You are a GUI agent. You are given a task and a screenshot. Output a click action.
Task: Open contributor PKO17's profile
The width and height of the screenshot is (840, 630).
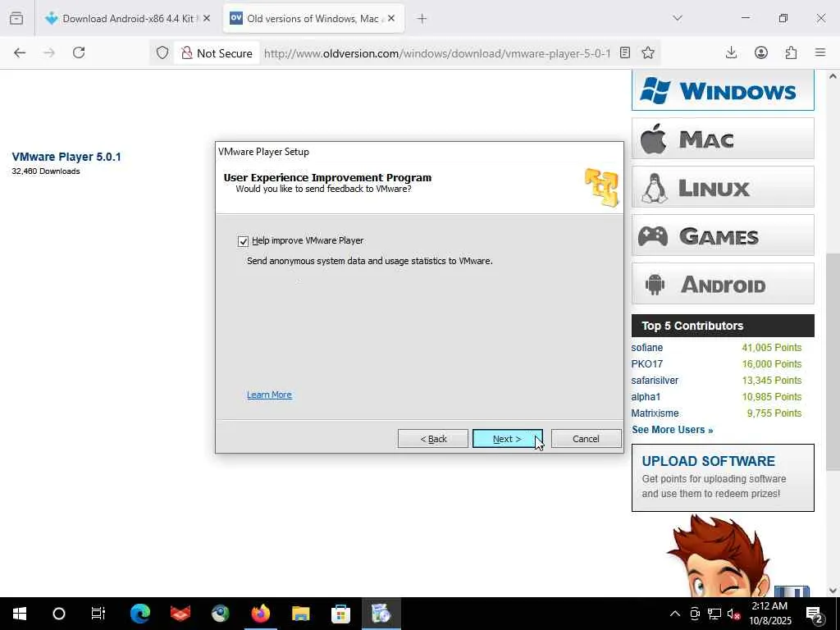646,363
